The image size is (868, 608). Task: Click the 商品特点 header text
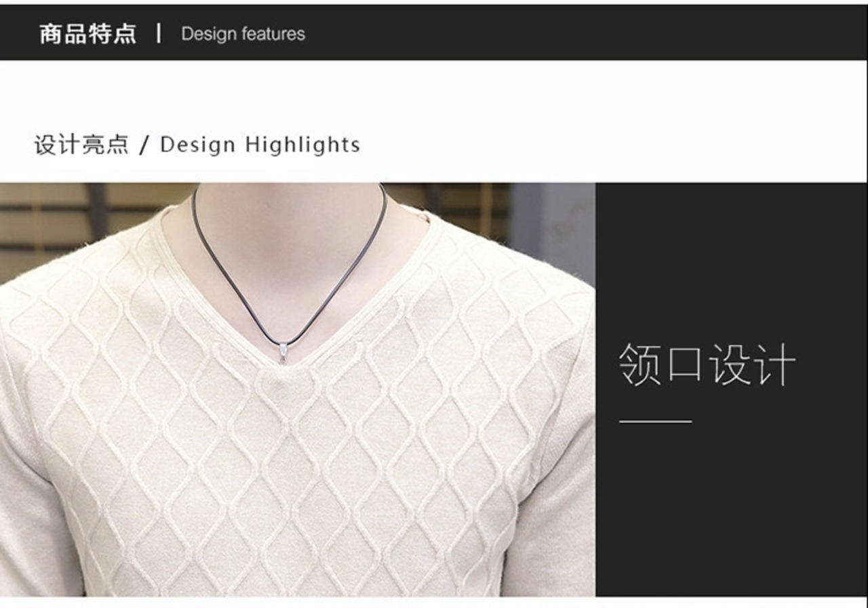(87, 34)
